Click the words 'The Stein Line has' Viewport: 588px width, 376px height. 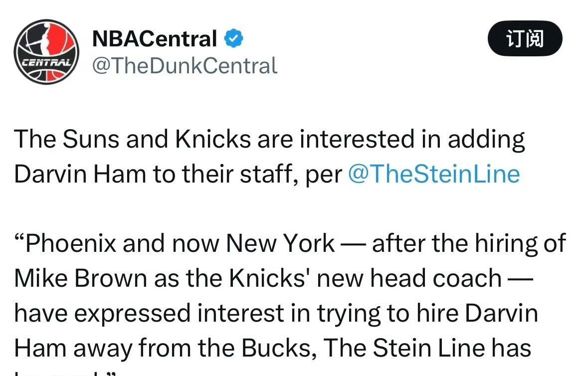[x=427, y=348]
